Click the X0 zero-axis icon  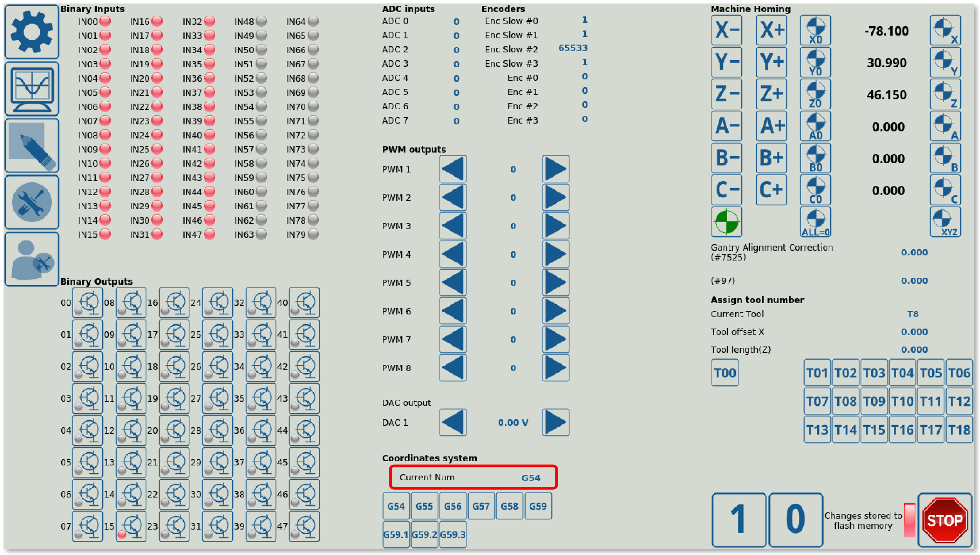pos(815,31)
